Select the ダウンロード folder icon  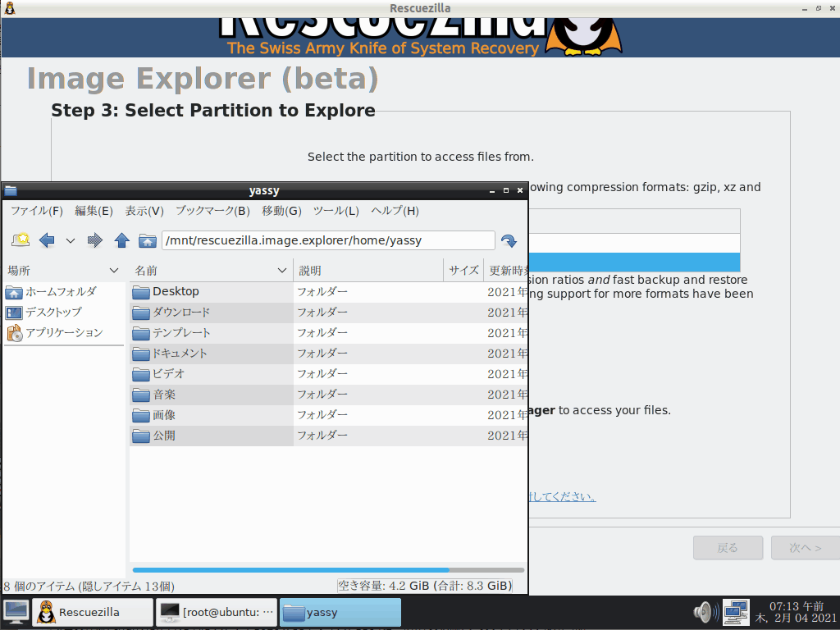pyautogui.click(x=141, y=313)
